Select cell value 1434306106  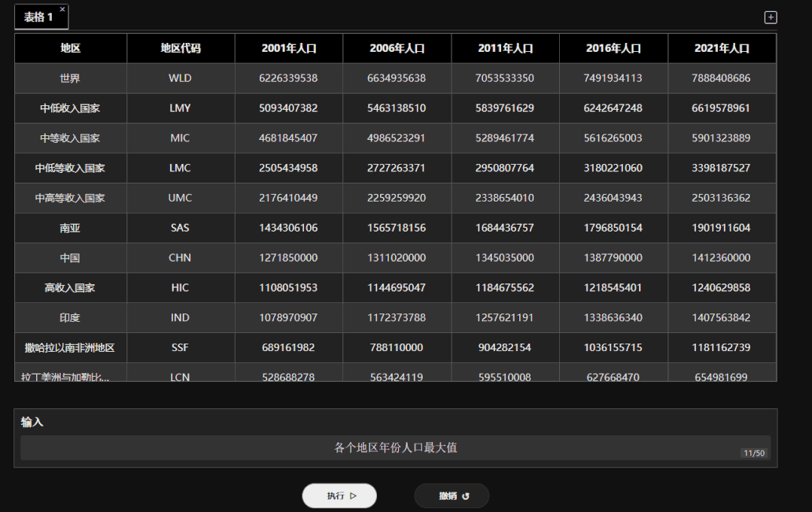pos(288,228)
